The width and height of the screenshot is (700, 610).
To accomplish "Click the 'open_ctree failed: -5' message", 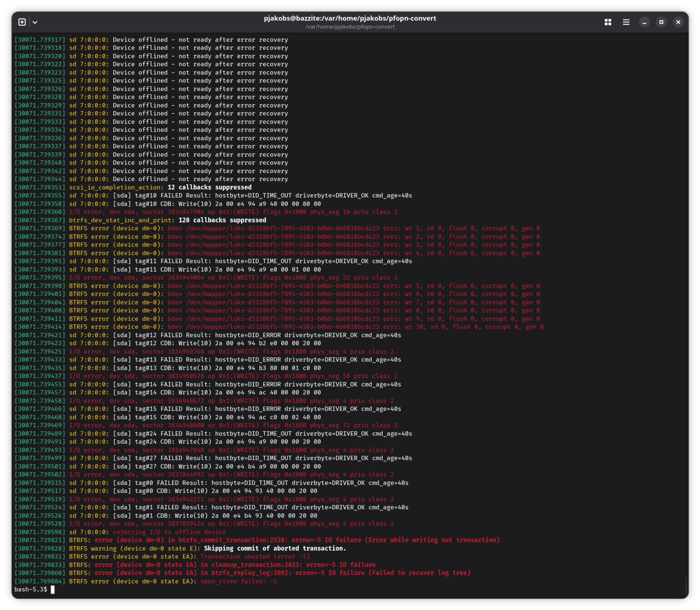I will [238, 582].
